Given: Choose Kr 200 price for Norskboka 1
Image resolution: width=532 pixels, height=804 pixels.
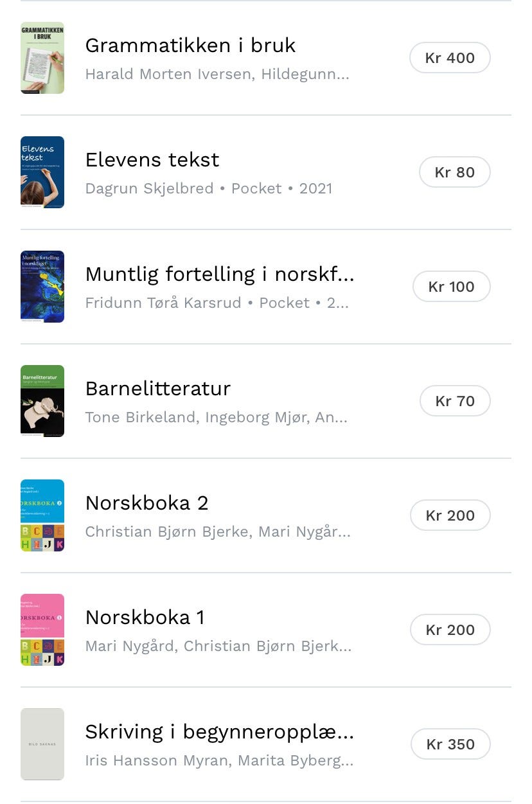Looking at the screenshot, I should 450,630.
